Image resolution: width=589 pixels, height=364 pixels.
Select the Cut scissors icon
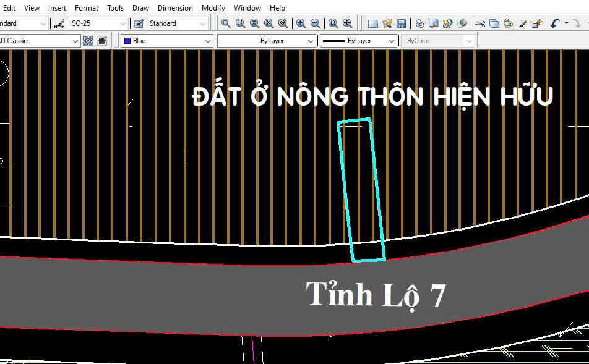tap(480, 23)
